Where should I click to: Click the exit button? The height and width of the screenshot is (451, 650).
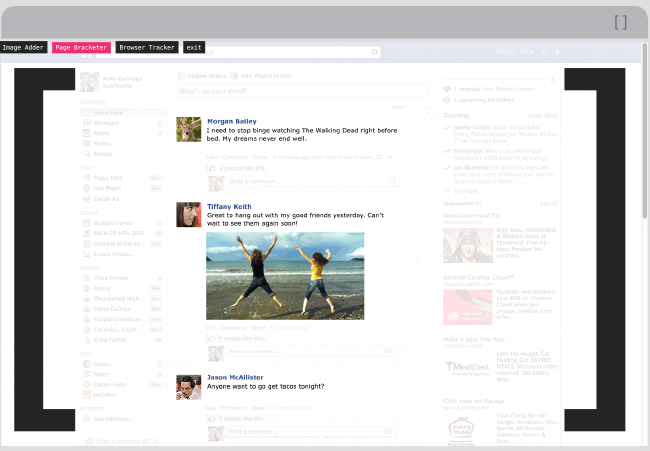pos(194,47)
